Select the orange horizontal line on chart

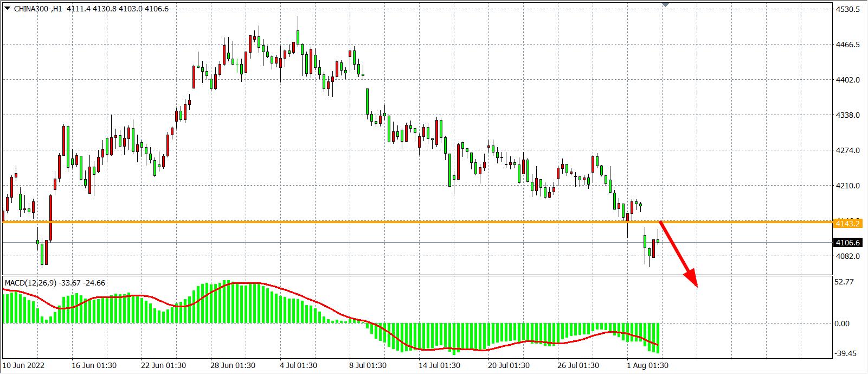point(325,222)
